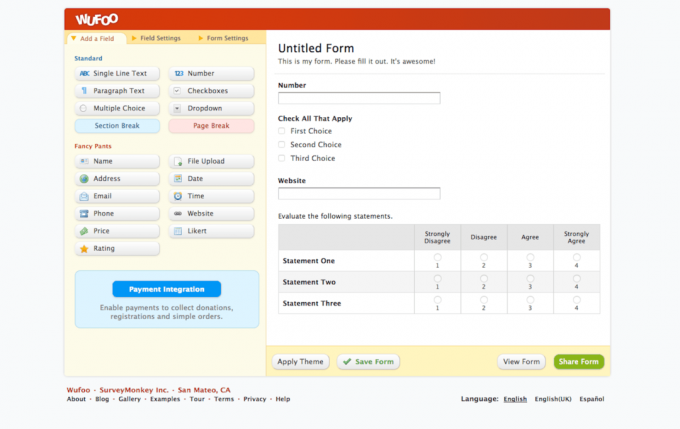Image resolution: width=680 pixels, height=429 pixels.
Task: Click the Email envelope icon
Action: (x=84, y=196)
